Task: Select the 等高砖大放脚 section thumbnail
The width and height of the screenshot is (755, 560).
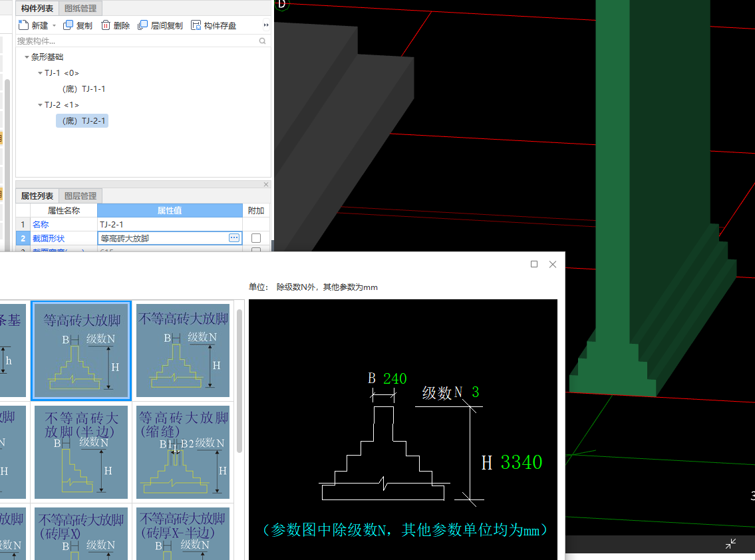Action: (81, 350)
